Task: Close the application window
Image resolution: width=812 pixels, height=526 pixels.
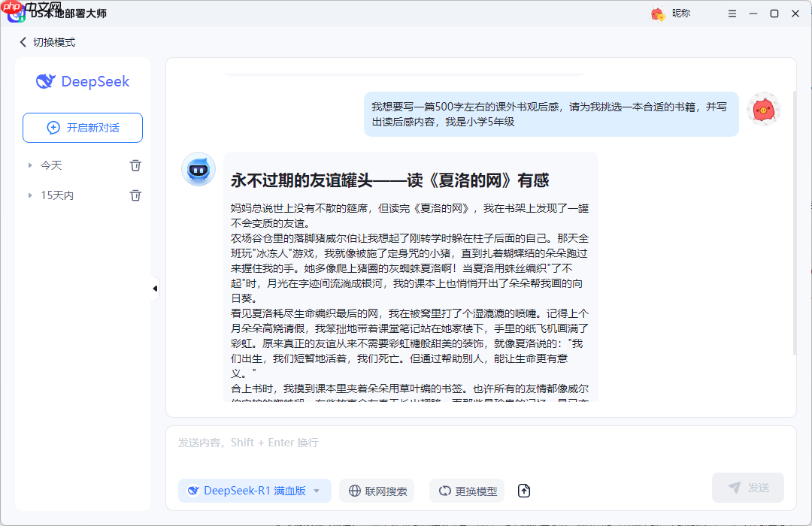Action: (795, 14)
